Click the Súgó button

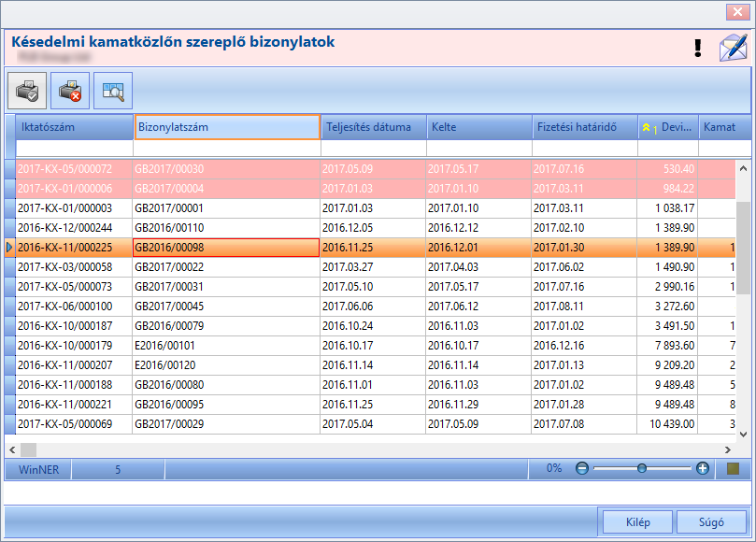pos(711,522)
